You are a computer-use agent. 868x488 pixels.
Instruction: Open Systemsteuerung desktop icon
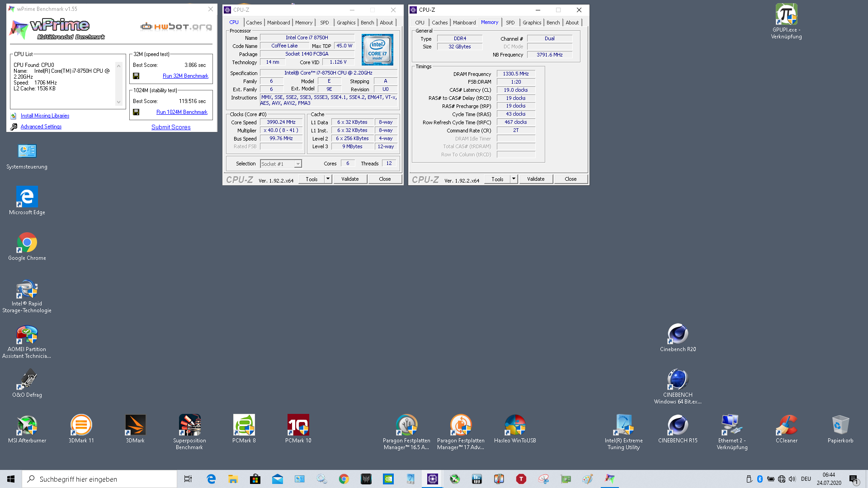[x=27, y=156]
